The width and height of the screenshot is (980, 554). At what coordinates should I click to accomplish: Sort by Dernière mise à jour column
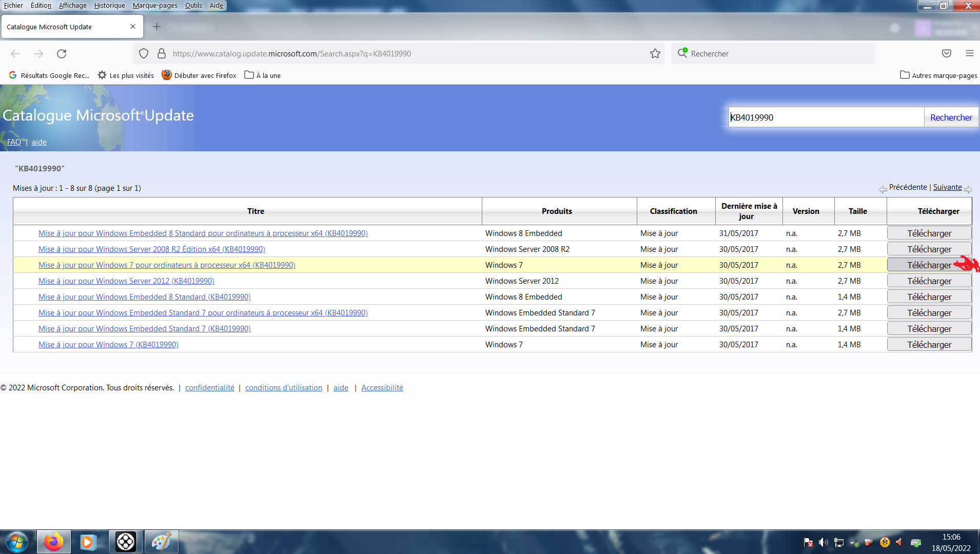pyautogui.click(x=749, y=211)
